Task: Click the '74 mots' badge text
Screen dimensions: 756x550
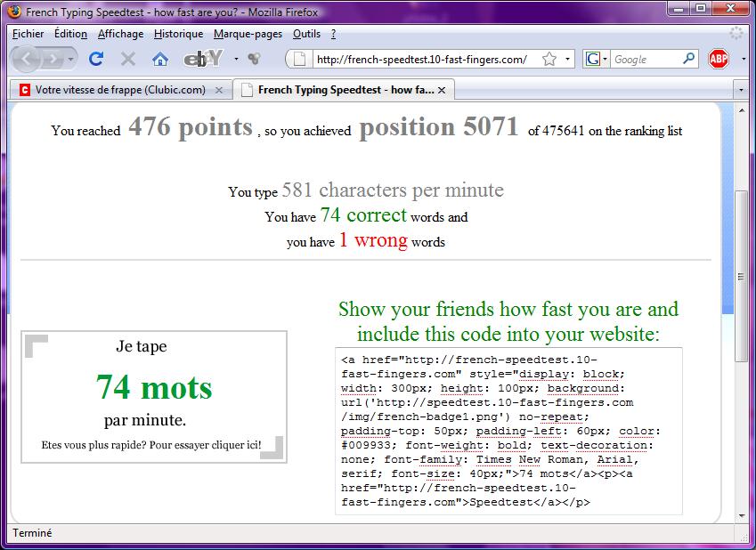Action: (x=154, y=387)
